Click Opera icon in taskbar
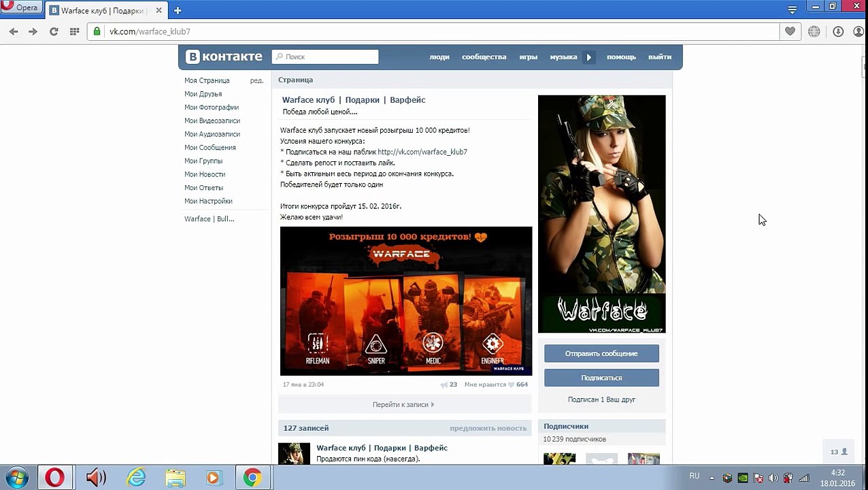This screenshot has width=868, height=490. (55, 478)
